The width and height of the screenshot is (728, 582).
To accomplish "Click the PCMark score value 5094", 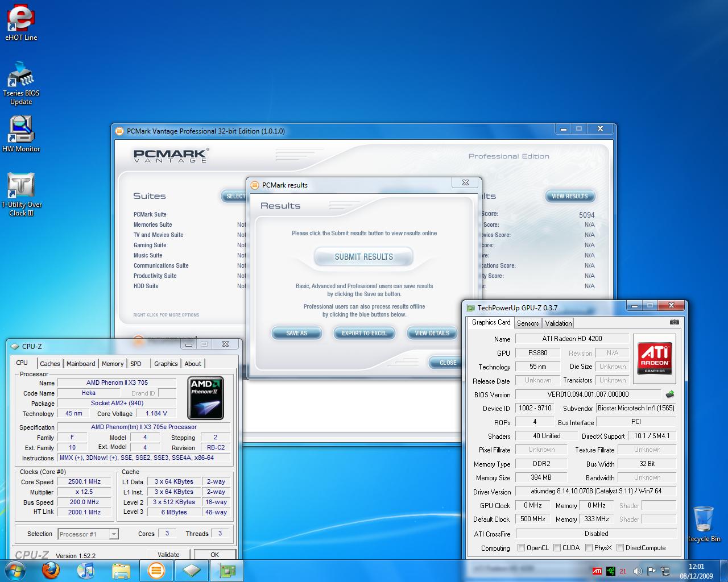I will click(586, 215).
